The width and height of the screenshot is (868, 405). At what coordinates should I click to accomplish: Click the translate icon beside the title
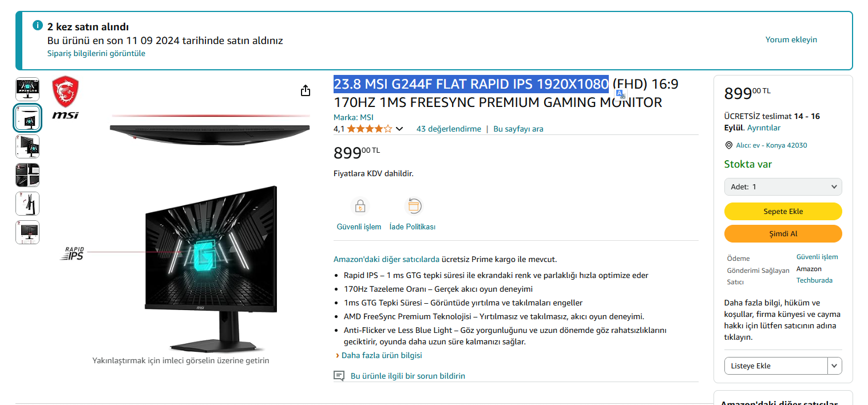(x=620, y=94)
